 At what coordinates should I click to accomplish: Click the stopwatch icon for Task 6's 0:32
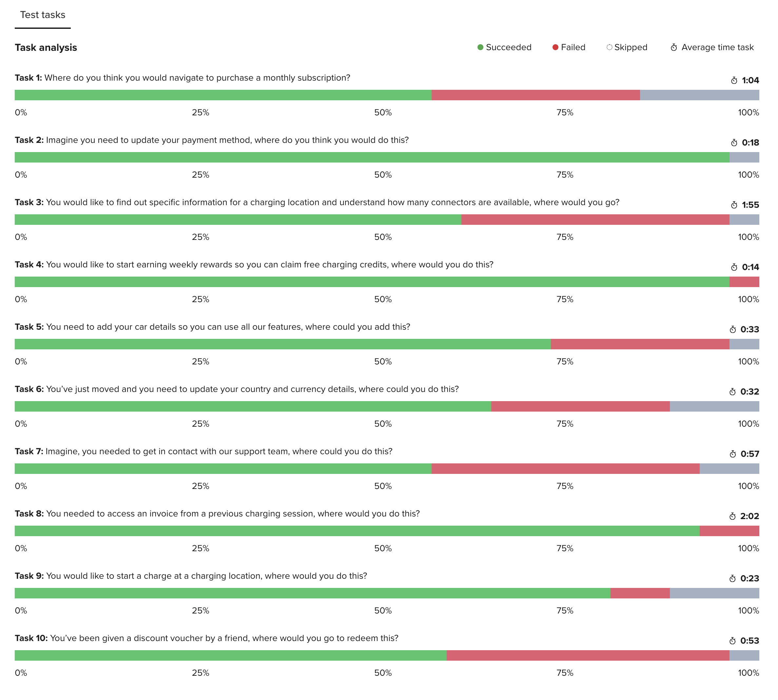pos(732,392)
